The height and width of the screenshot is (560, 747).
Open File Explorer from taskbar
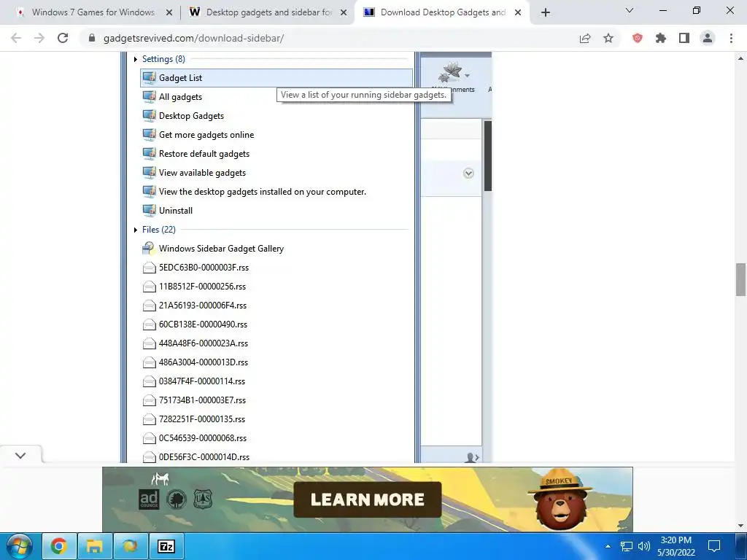click(94, 546)
